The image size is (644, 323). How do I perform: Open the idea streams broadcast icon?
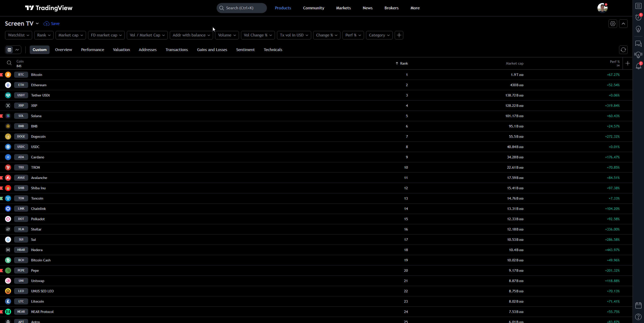638,55
